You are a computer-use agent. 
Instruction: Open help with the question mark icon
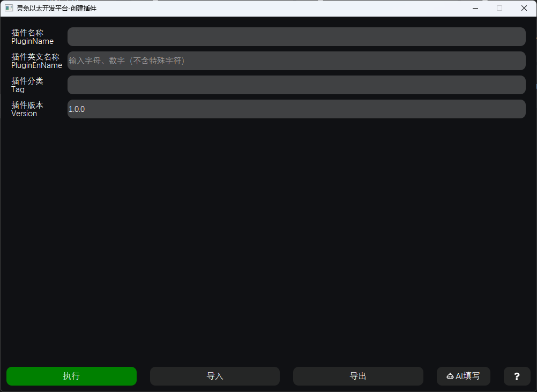517,376
